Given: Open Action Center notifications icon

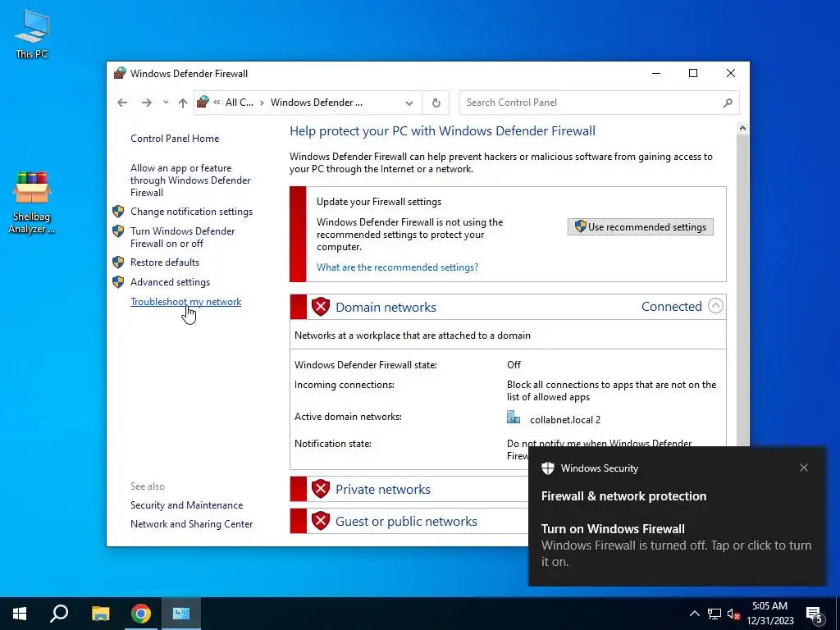Looking at the screenshot, I should click(x=815, y=614).
